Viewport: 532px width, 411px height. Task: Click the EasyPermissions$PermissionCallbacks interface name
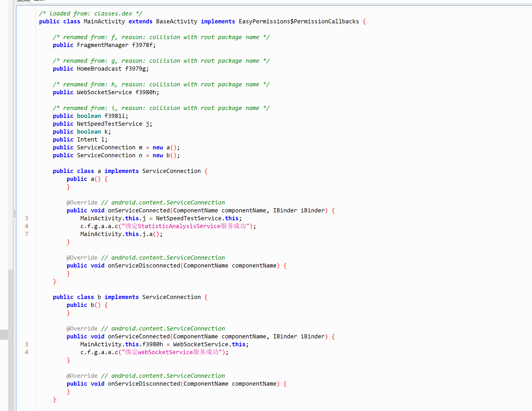pyautogui.click(x=299, y=22)
